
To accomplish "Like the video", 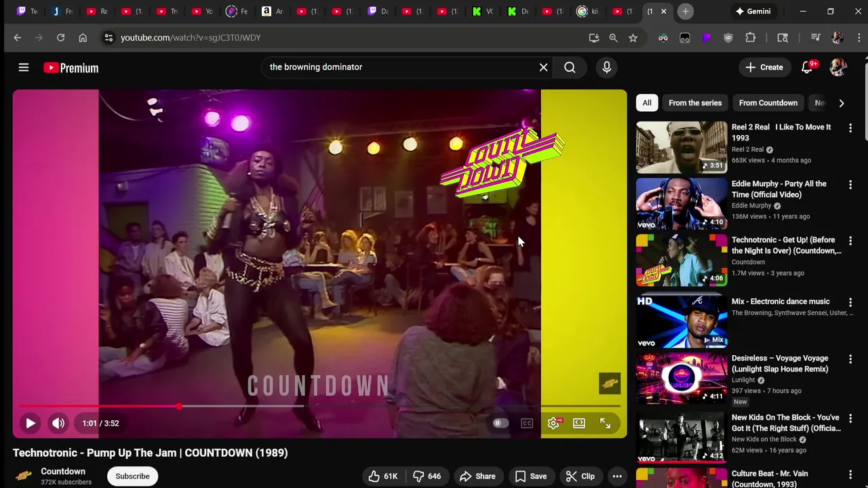I will [x=382, y=476].
